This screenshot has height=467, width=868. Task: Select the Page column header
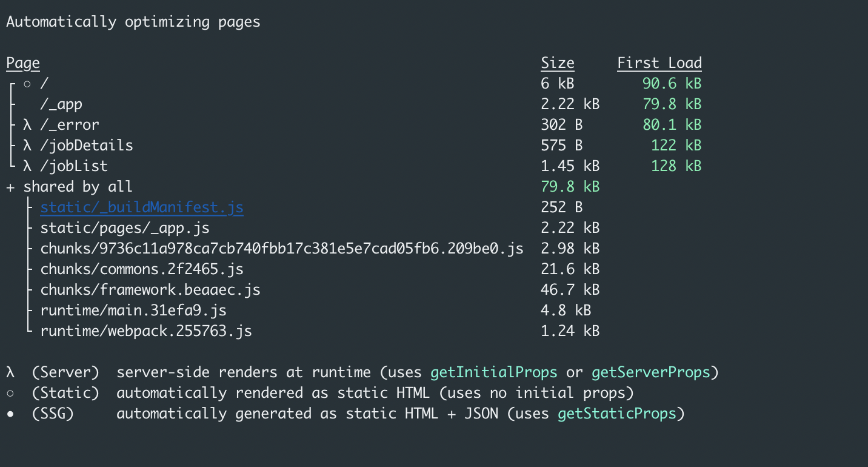22,62
